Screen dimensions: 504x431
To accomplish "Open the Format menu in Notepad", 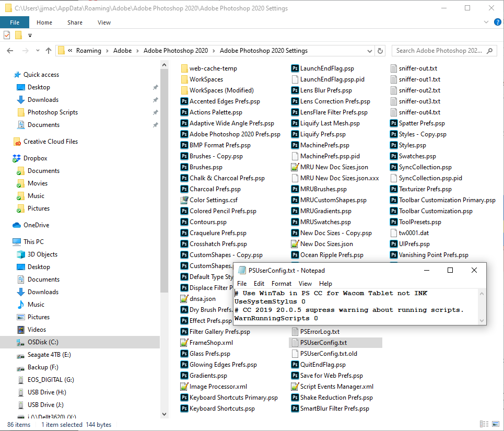I will coord(282,284).
